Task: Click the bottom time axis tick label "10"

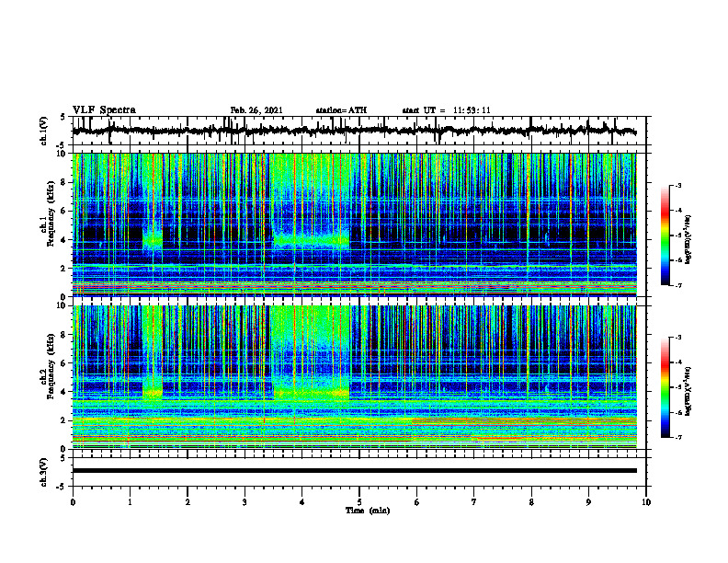Action: click(x=646, y=502)
